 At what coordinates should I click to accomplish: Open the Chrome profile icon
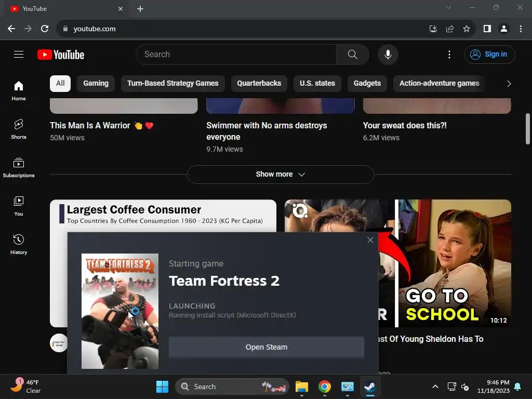pyautogui.click(x=504, y=29)
